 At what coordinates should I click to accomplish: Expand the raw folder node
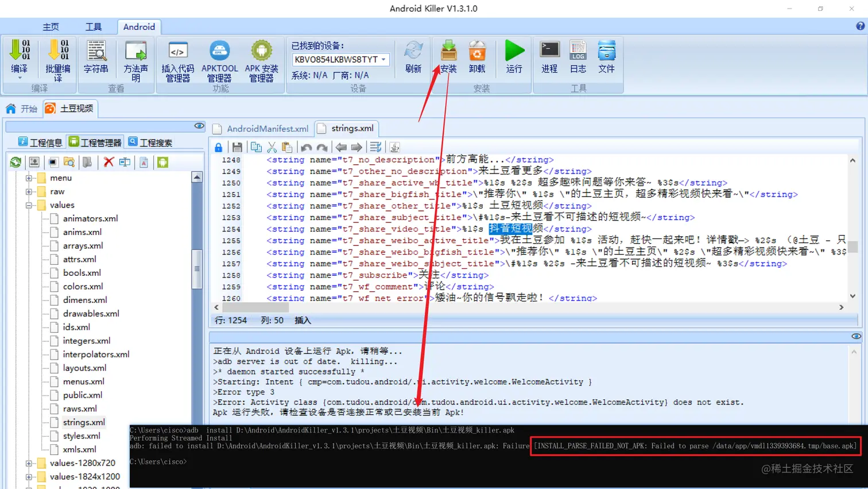pyautogui.click(x=29, y=192)
